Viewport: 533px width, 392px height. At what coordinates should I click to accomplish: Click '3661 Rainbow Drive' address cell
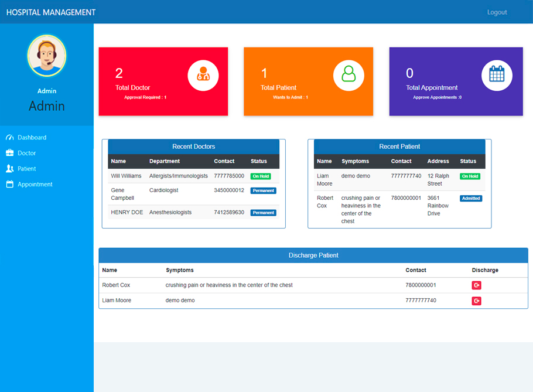(438, 206)
